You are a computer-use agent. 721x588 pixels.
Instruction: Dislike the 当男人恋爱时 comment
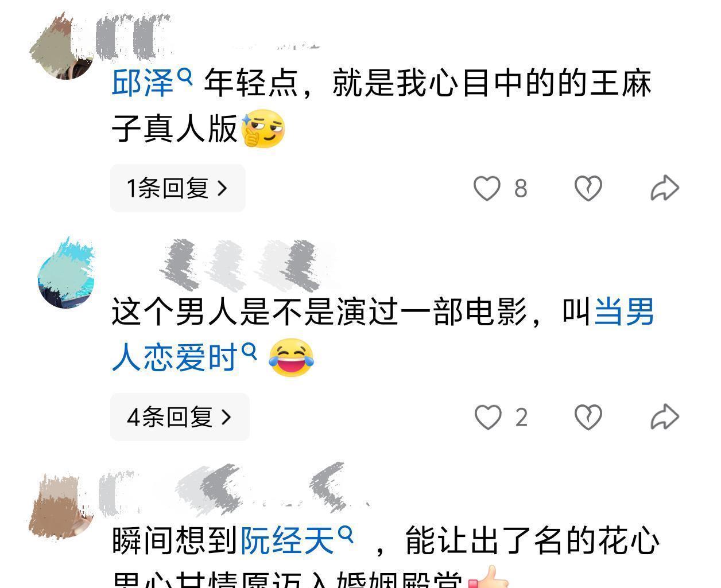(588, 417)
